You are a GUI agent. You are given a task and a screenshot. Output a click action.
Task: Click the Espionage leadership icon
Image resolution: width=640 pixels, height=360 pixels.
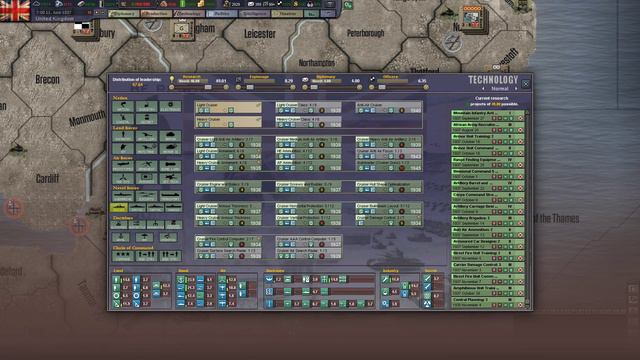(x=239, y=79)
